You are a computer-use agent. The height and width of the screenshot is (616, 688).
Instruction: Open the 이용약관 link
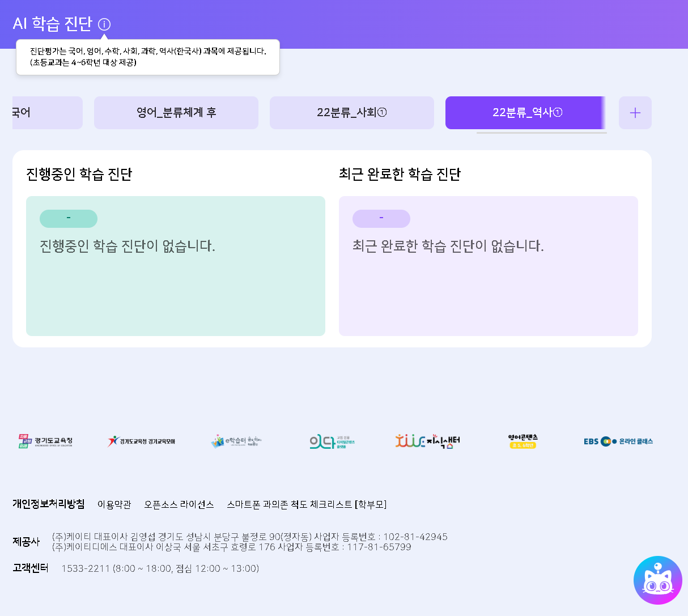click(x=114, y=504)
